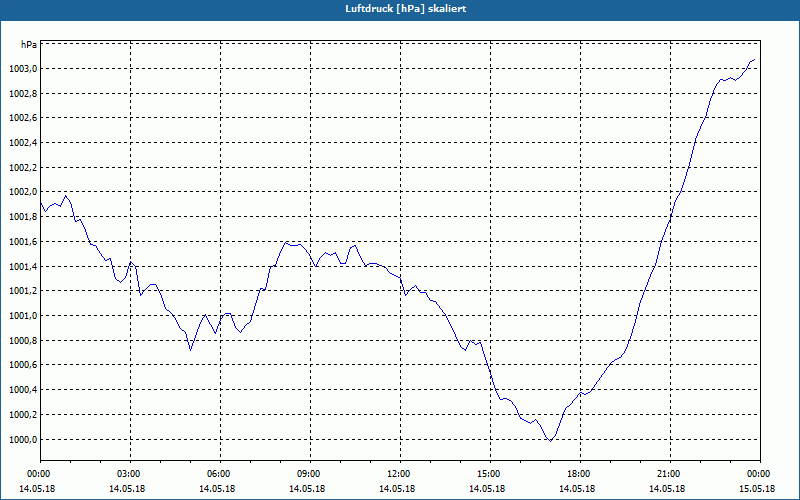Select the 1000,8 y-axis value
800x500 pixels.
point(23,341)
